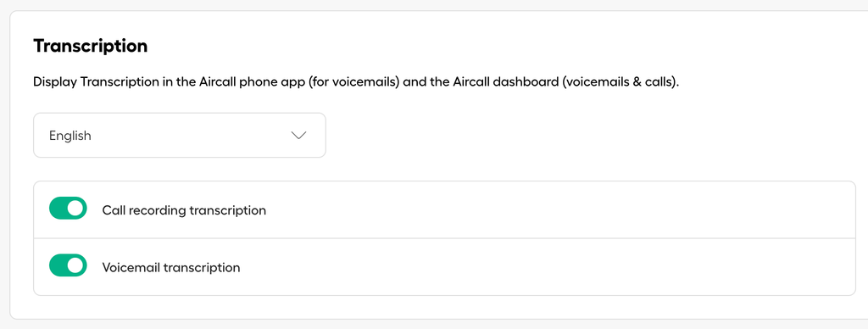Click gray page background below the Transcription card
The width and height of the screenshot is (868, 329).
point(434,325)
